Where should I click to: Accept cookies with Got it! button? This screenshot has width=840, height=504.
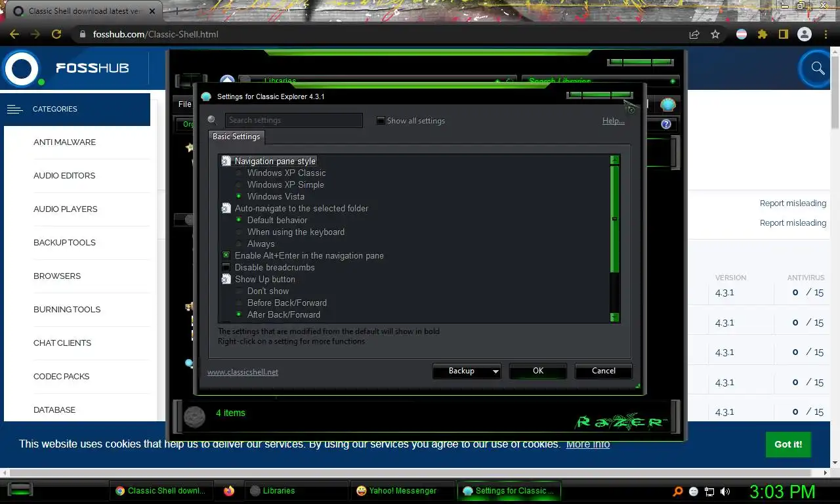pos(788,444)
